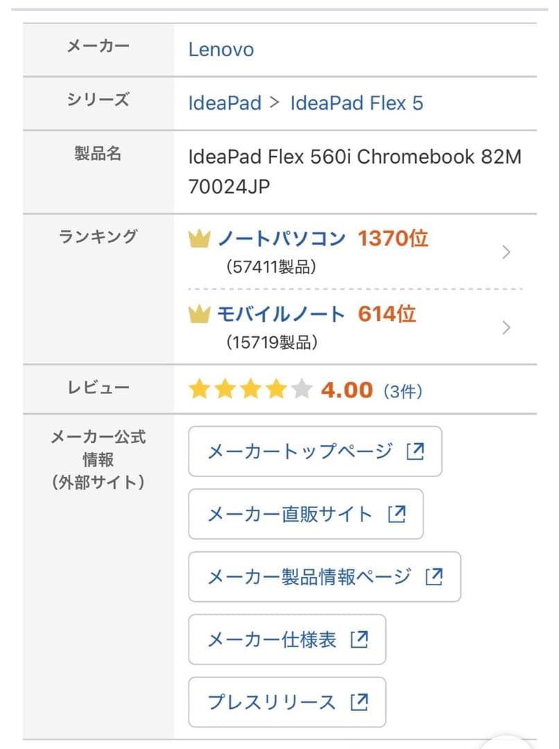
Task: Open the review count (3件) link
Action: pyautogui.click(x=403, y=389)
